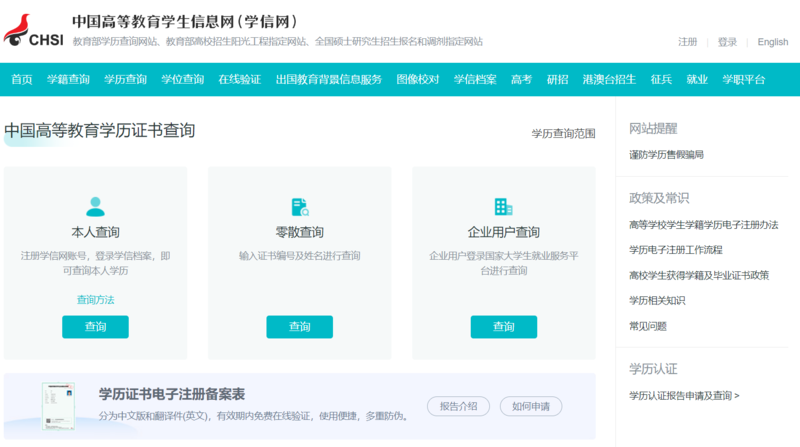Click the 如何申请 button
Screen dimensions: 800x447
[x=530, y=406]
